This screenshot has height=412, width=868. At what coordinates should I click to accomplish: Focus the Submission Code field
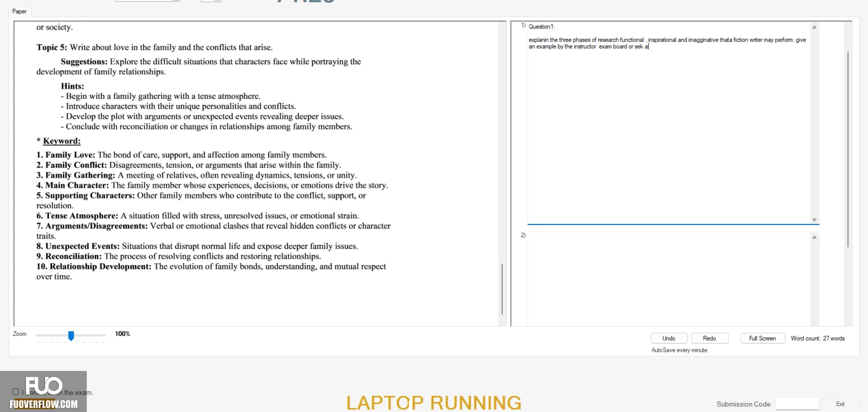pos(797,404)
